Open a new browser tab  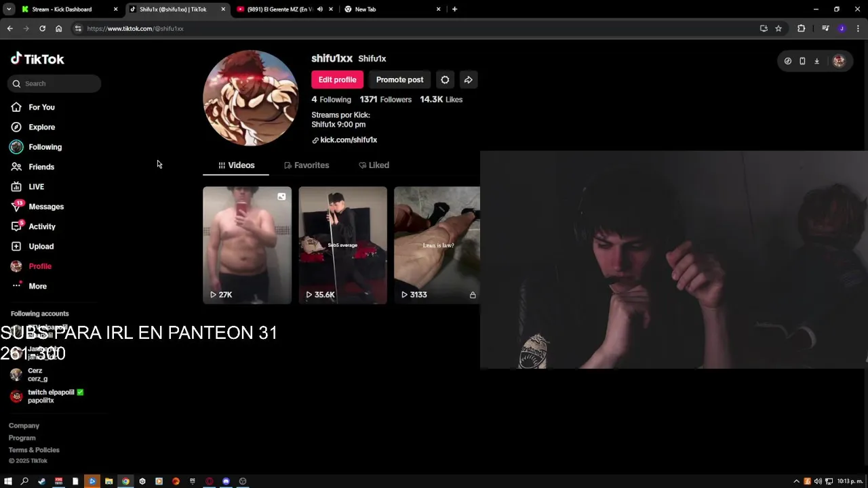pyautogui.click(x=454, y=9)
